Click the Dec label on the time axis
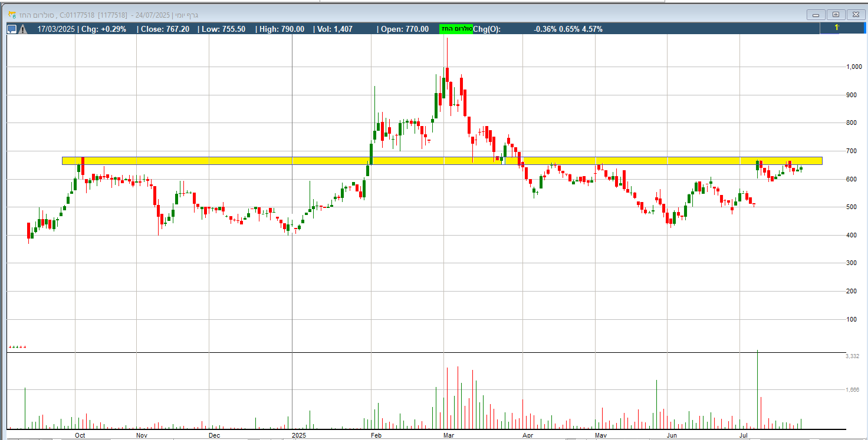 (215, 435)
